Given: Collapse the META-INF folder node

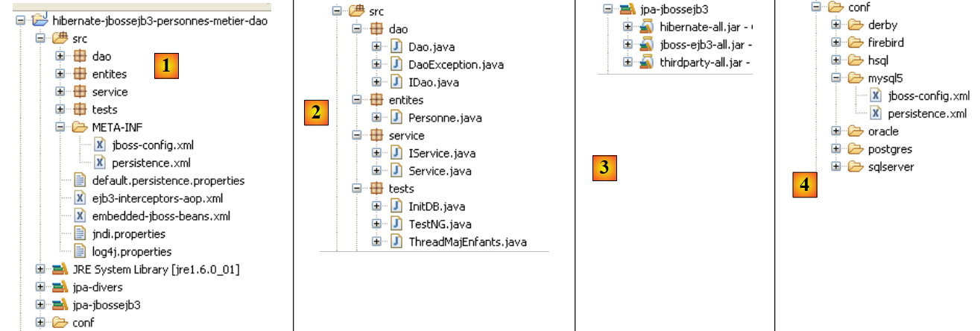Looking at the screenshot, I should (x=60, y=127).
